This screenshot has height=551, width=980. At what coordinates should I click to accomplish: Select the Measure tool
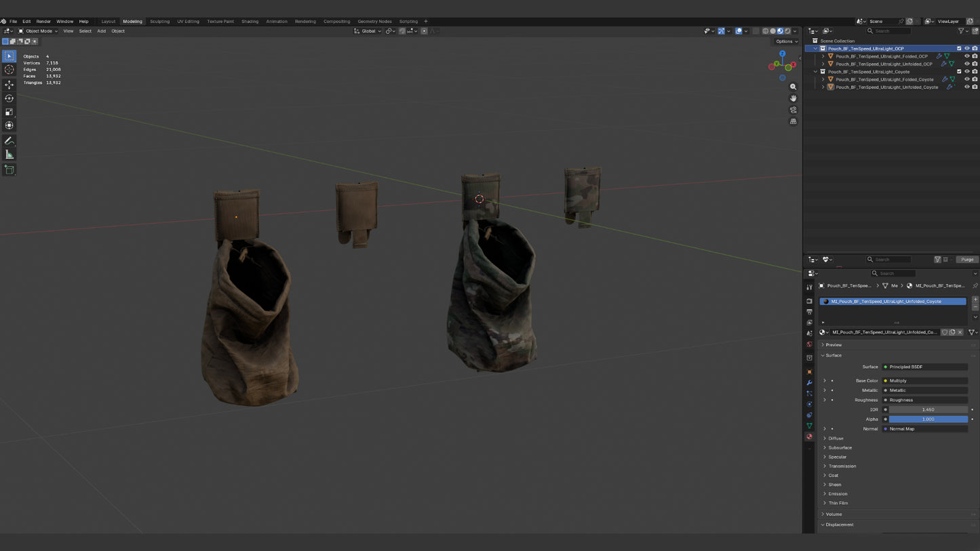coord(9,155)
